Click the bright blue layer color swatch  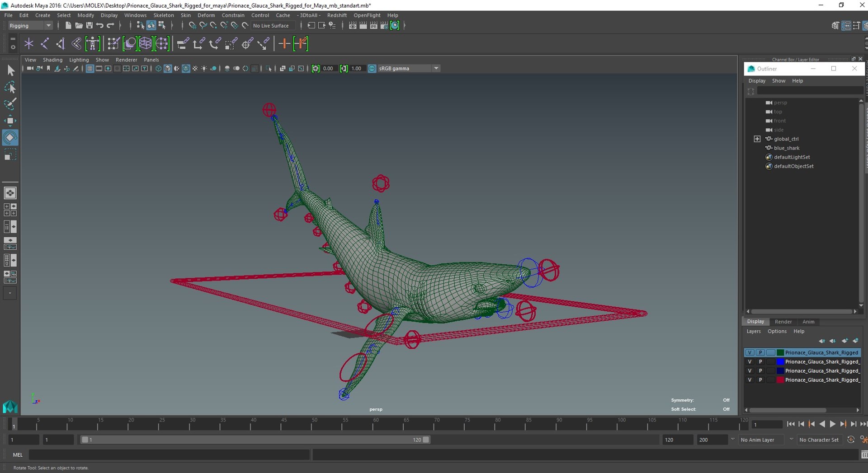(780, 362)
